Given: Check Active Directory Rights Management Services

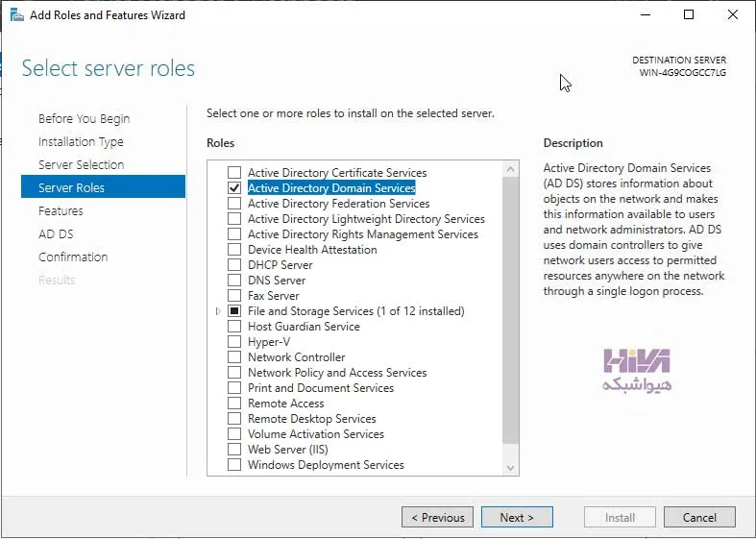Looking at the screenshot, I should point(234,234).
